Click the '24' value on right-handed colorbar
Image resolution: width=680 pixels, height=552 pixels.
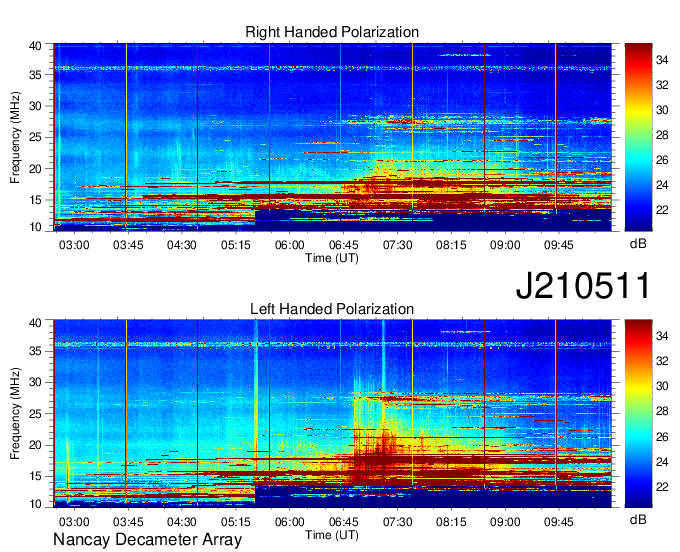click(662, 185)
